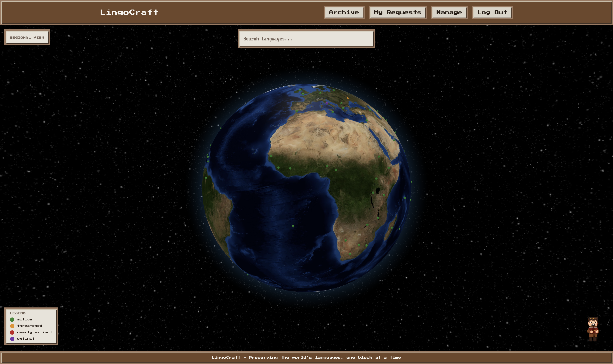The width and height of the screenshot is (613, 364).
Task: Click the red nearly extinct legend dot
Action: point(12,332)
